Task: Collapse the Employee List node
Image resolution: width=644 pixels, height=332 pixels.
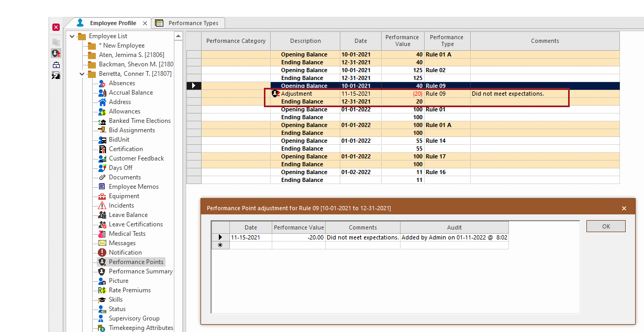Action: pos(72,36)
